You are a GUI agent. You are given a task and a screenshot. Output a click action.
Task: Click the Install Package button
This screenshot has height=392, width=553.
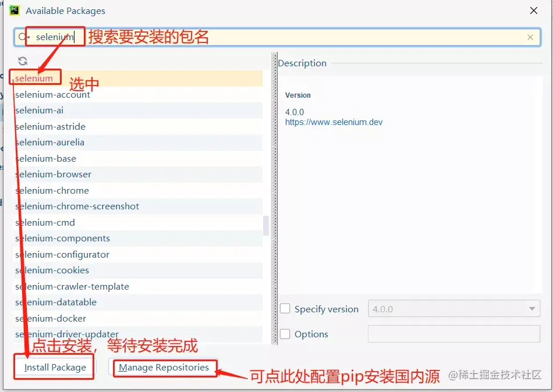click(55, 368)
